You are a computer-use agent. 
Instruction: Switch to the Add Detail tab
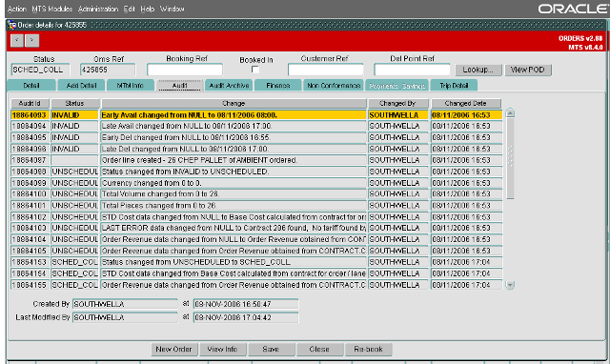tap(81, 85)
